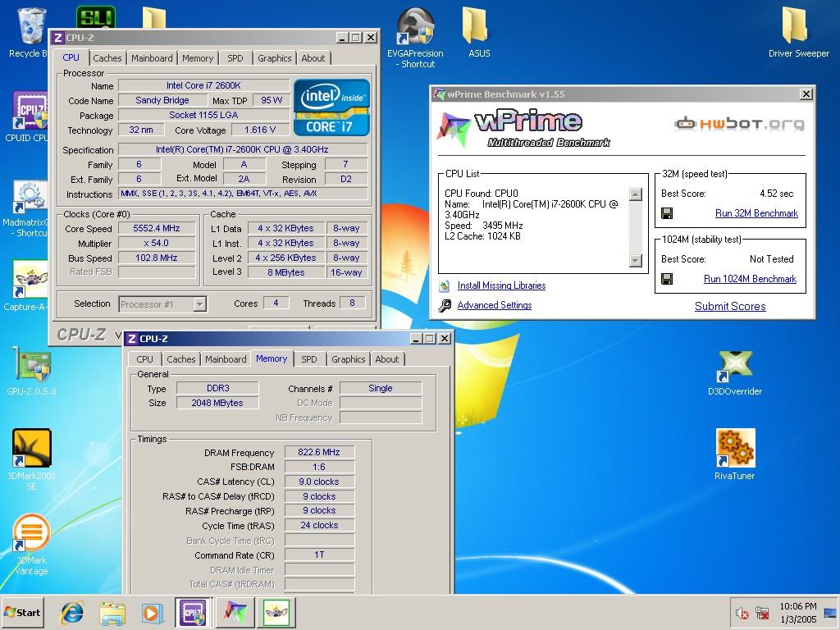
Task: Click the Command Rate 1T value
Action: 319,555
